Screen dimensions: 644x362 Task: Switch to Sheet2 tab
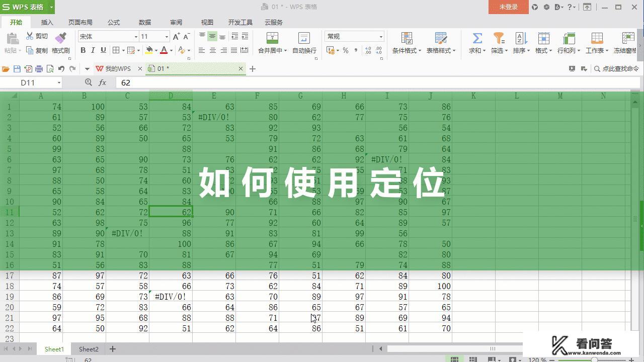(x=89, y=349)
